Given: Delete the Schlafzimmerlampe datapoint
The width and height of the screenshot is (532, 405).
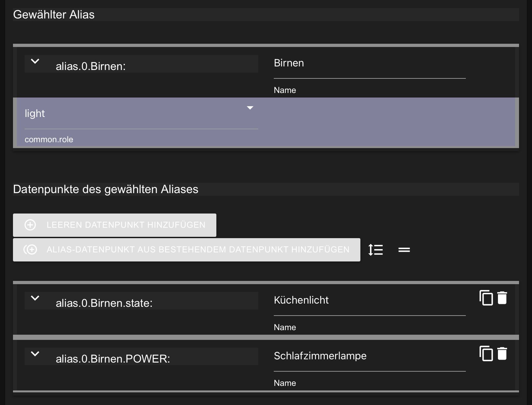Looking at the screenshot, I should pos(502,353).
